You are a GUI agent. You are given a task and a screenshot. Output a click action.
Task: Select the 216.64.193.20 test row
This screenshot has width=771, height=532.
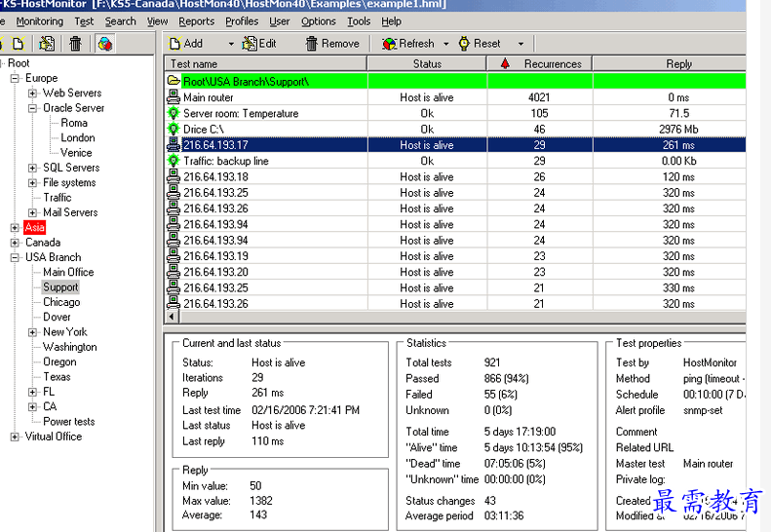pos(456,272)
